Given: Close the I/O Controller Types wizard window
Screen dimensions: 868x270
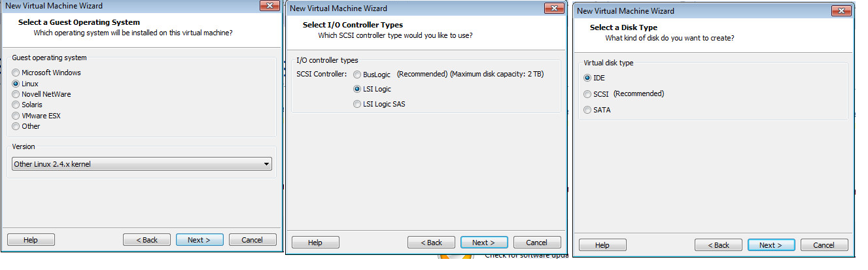Looking at the screenshot, I should [x=553, y=8].
